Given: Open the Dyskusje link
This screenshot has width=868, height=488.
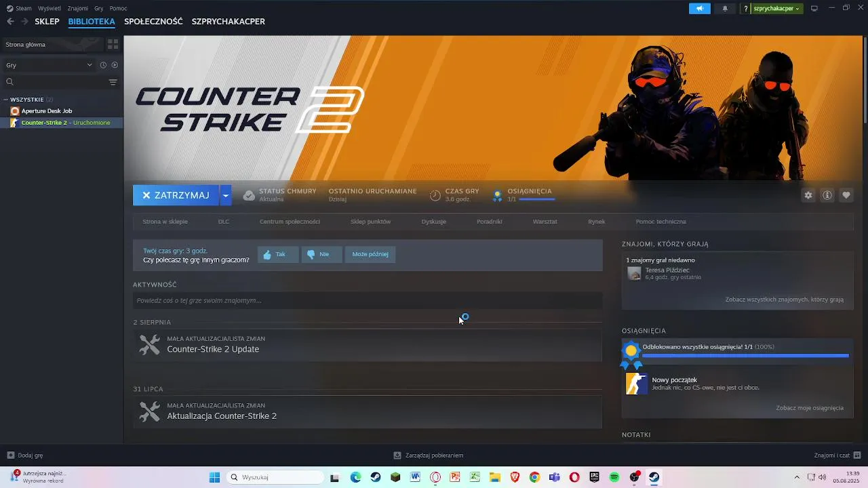Looking at the screenshot, I should 434,222.
